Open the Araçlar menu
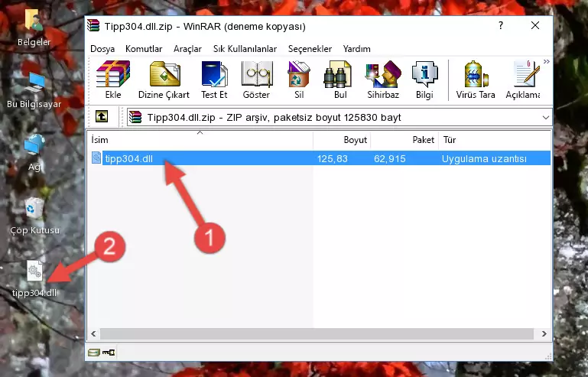588x377 pixels. [187, 49]
